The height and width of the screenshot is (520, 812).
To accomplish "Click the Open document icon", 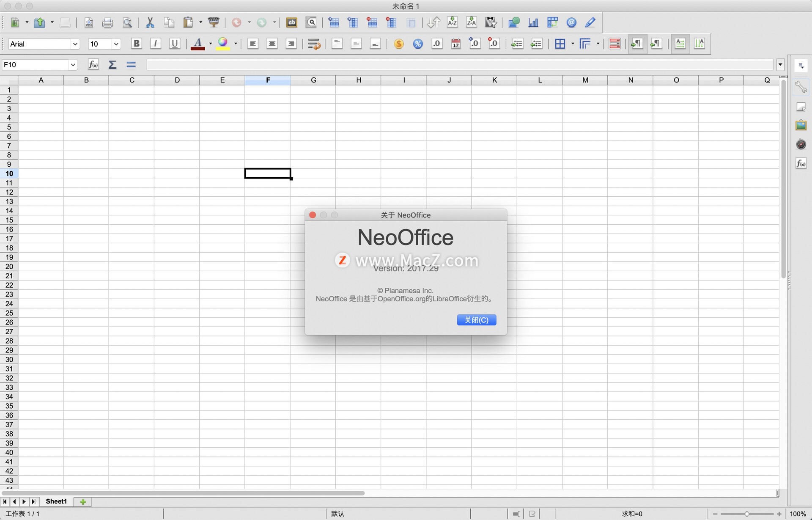I will pos(39,22).
